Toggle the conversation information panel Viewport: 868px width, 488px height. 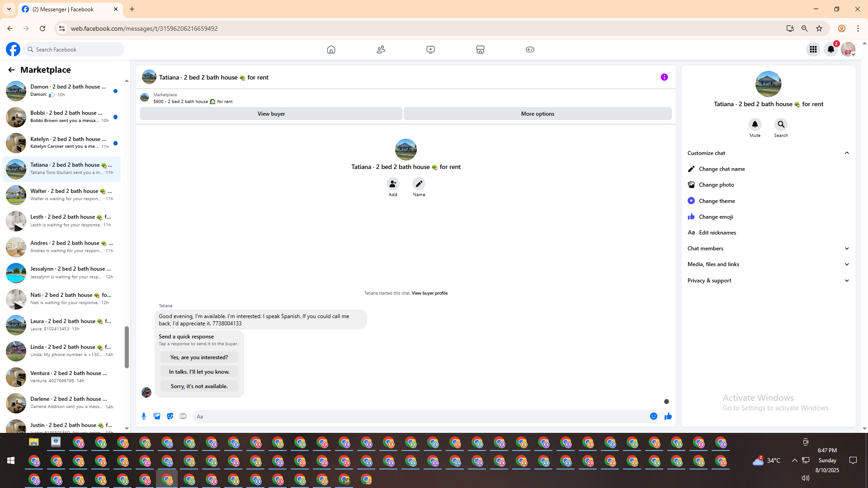pos(664,77)
